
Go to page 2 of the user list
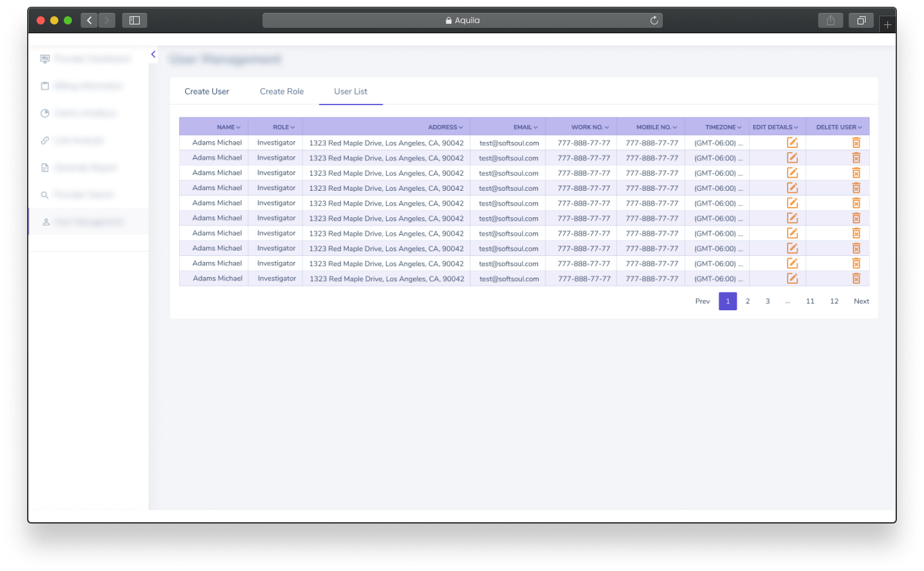click(x=748, y=301)
